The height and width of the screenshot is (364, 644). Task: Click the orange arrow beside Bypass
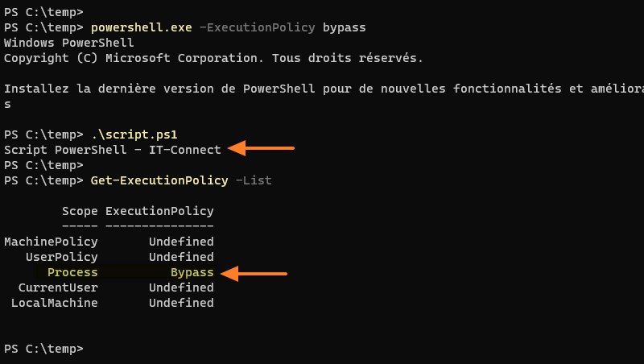(254, 274)
